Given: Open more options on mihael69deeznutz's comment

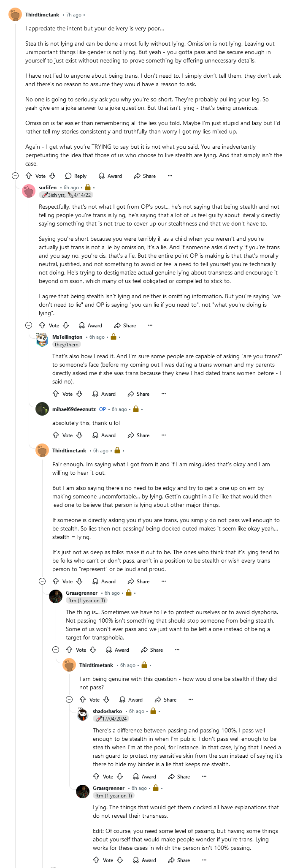Looking at the screenshot, I should [164, 435].
